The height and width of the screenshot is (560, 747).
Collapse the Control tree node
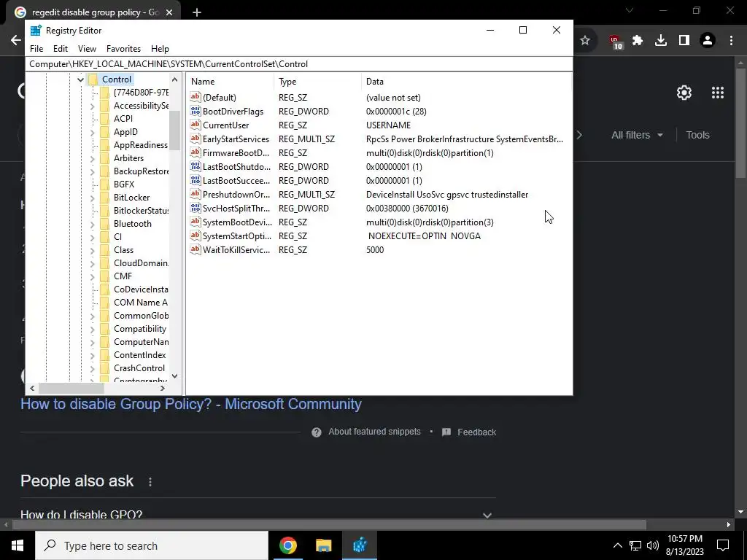80,79
